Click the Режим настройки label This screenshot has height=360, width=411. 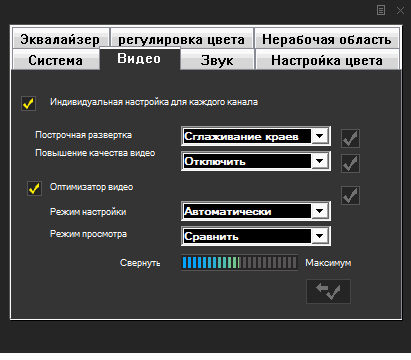tap(88, 212)
